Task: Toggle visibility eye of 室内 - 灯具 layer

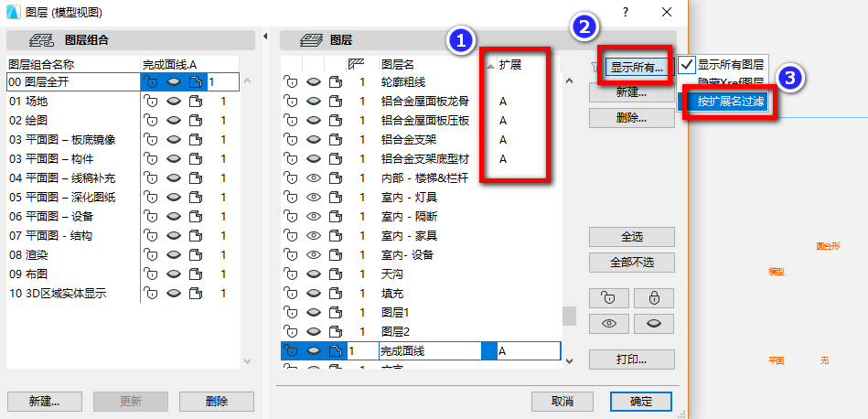Action: (x=314, y=198)
